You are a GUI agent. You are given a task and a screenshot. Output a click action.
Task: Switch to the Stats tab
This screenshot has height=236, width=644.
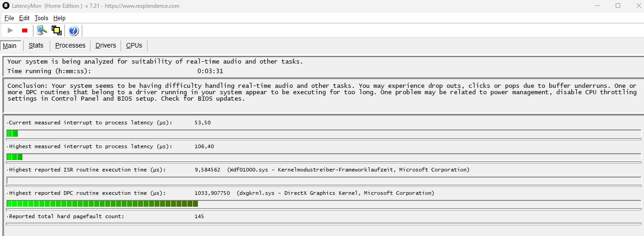[x=36, y=46]
